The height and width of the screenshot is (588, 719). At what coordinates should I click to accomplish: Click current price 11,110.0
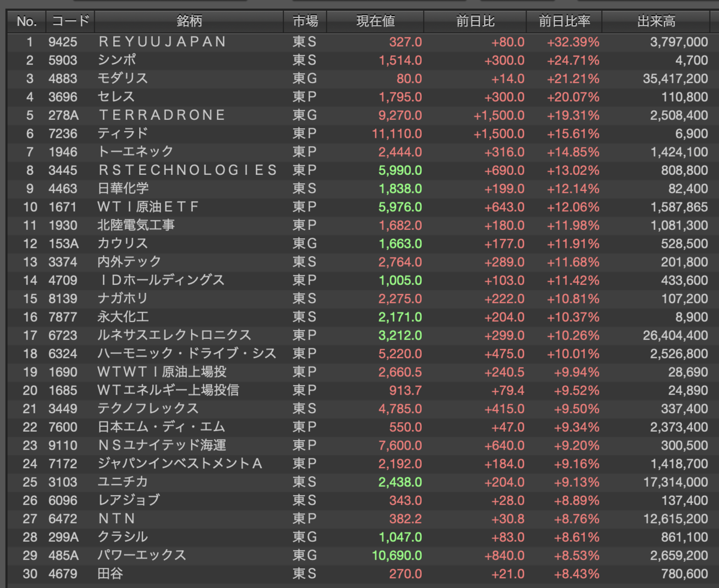point(397,134)
